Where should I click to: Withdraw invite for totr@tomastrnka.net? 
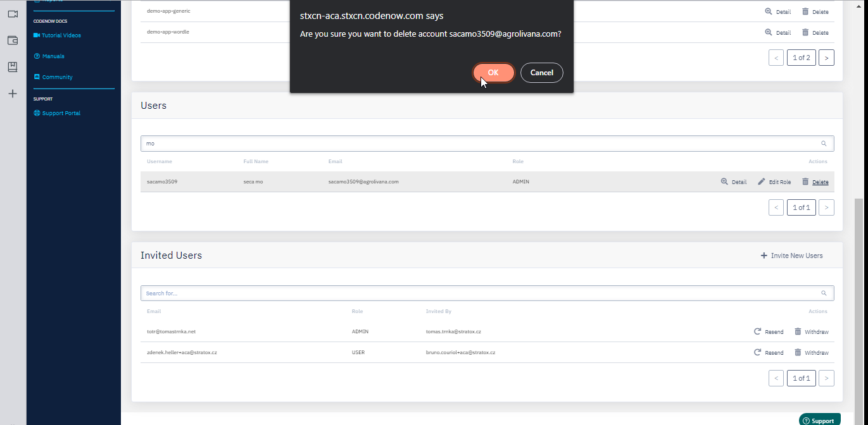(x=811, y=332)
